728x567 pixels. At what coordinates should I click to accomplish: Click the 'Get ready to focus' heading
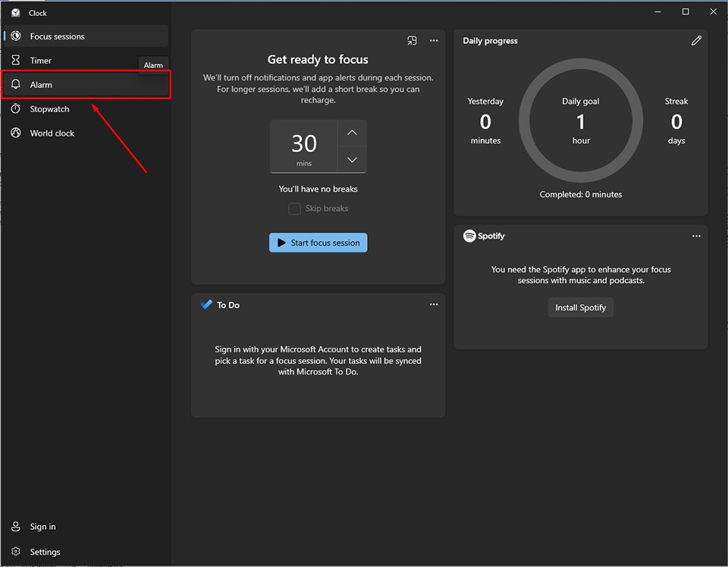click(318, 59)
